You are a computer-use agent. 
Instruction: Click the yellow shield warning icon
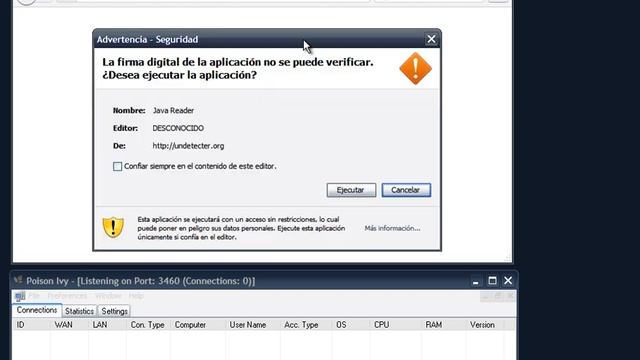(113, 227)
